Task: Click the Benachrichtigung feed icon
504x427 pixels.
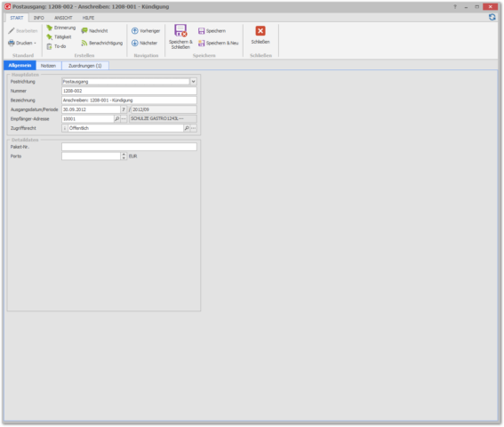Action: coord(84,43)
